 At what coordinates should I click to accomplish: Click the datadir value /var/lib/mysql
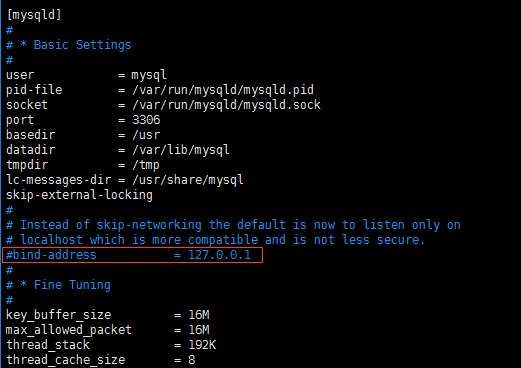pos(181,150)
